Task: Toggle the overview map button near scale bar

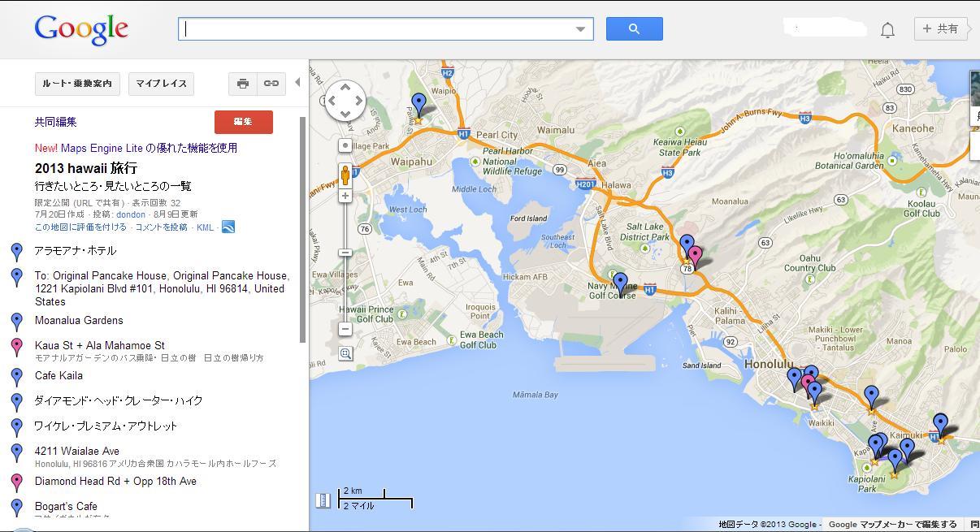Action: pos(323,500)
